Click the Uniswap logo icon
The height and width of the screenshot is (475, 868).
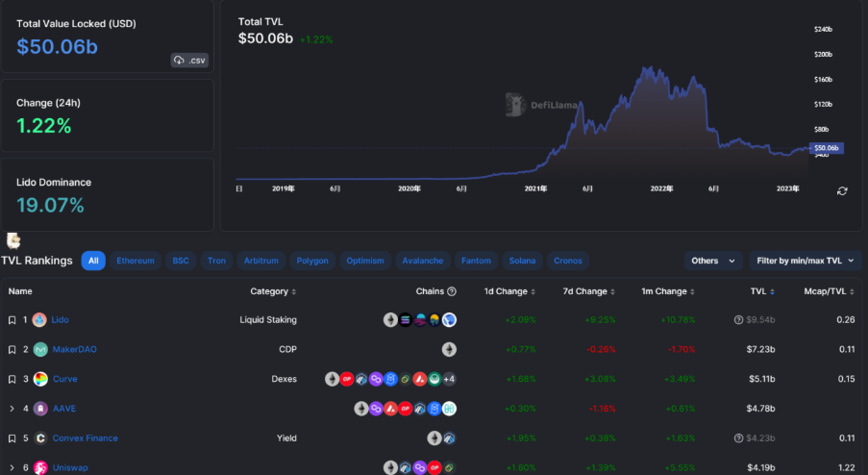pyautogui.click(x=40, y=468)
